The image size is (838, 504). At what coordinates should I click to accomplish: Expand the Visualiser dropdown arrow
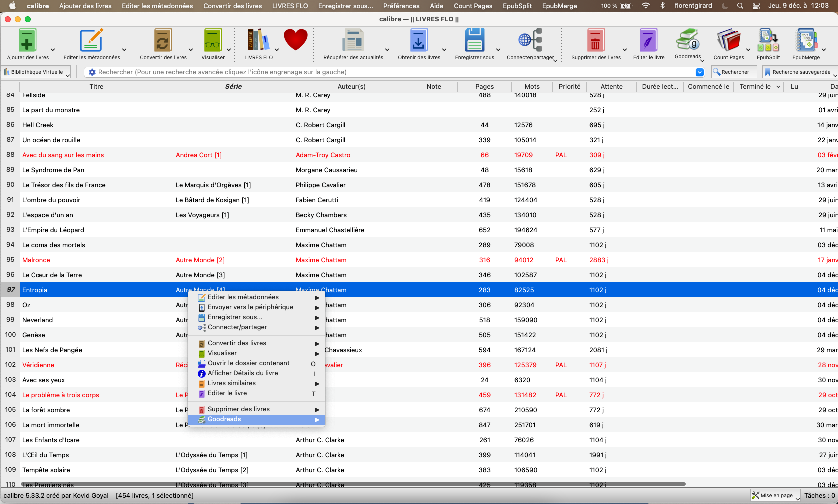(x=229, y=50)
